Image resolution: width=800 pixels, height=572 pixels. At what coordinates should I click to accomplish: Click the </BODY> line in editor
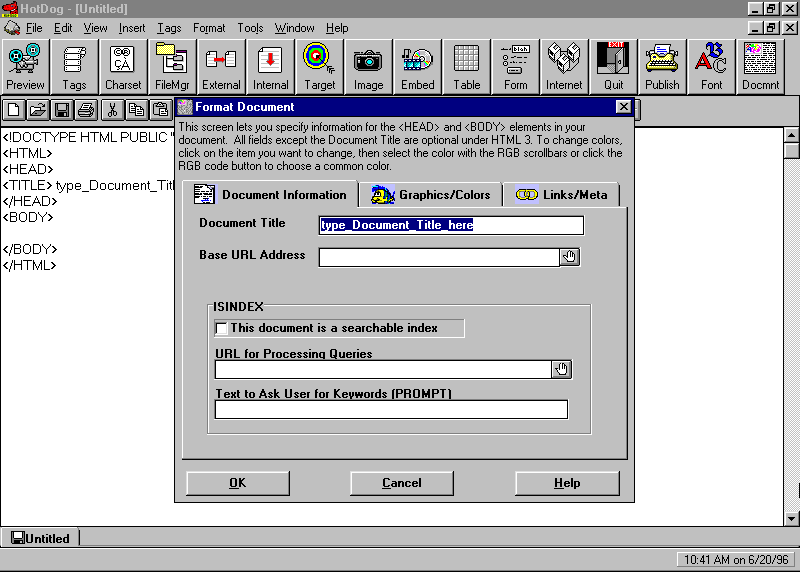coord(30,250)
